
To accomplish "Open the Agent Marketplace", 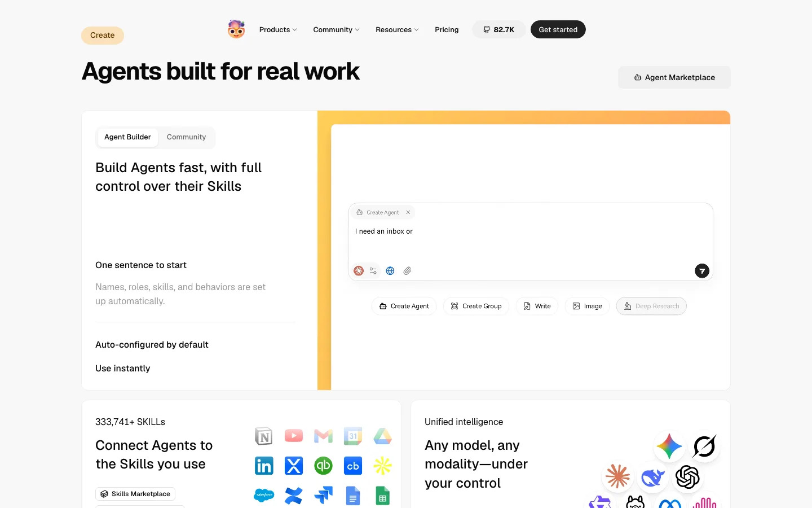I will tap(674, 77).
